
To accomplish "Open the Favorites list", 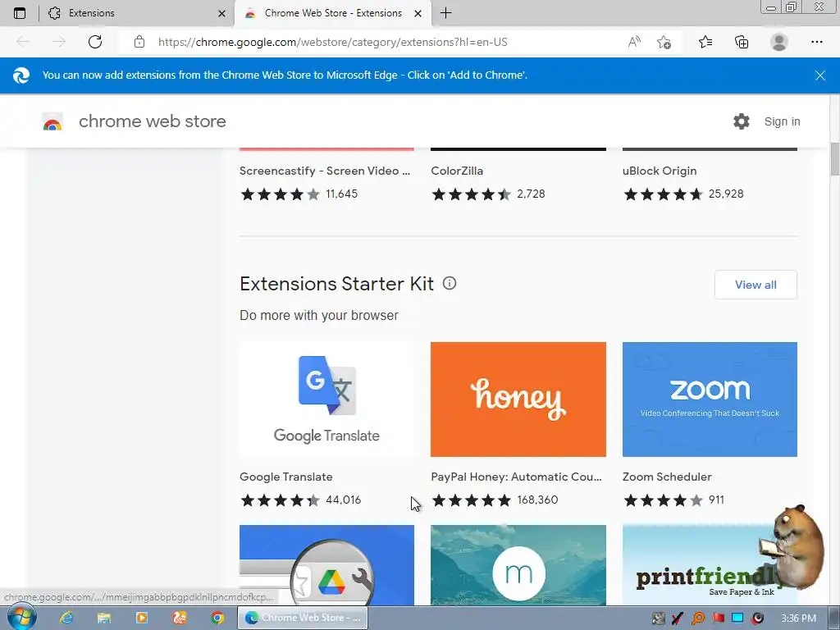I will 705,42.
